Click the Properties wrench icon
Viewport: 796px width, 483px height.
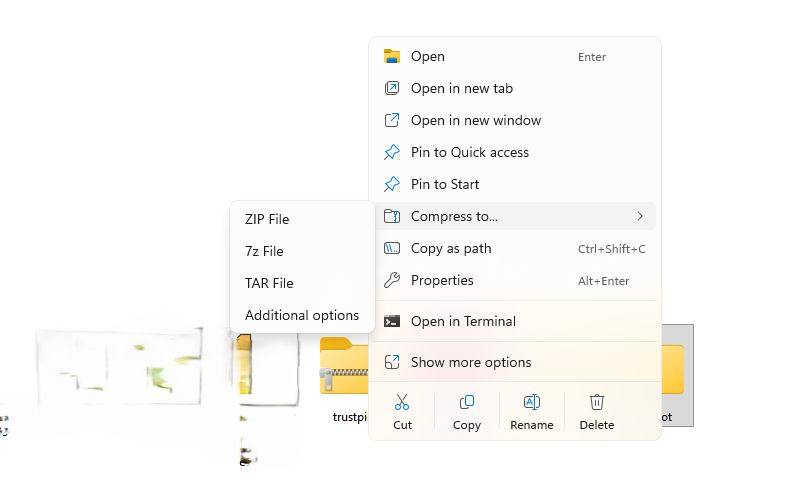click(392, 281)
